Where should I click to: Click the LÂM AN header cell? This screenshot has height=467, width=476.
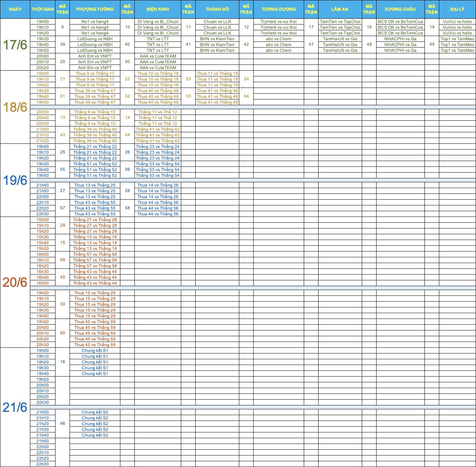tap(340, 9)
